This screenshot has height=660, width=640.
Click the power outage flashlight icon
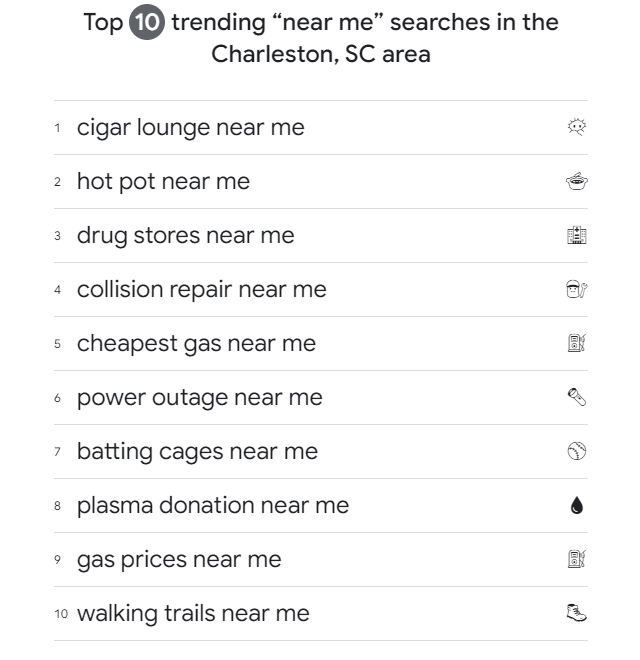click(x=576, y=397)
